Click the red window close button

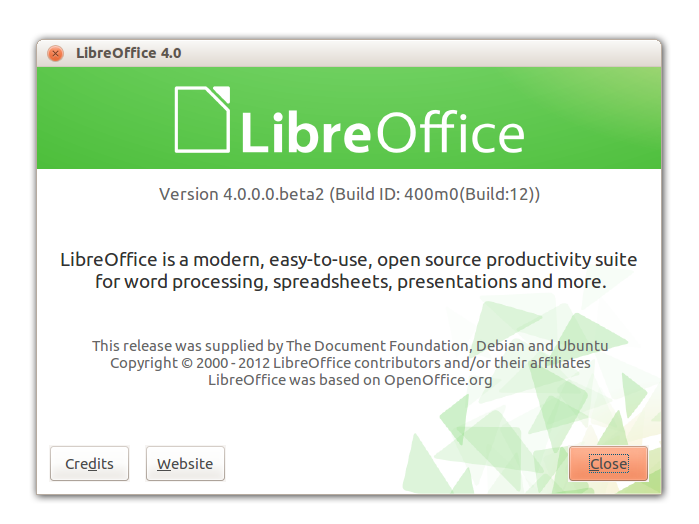pos(56,53)
